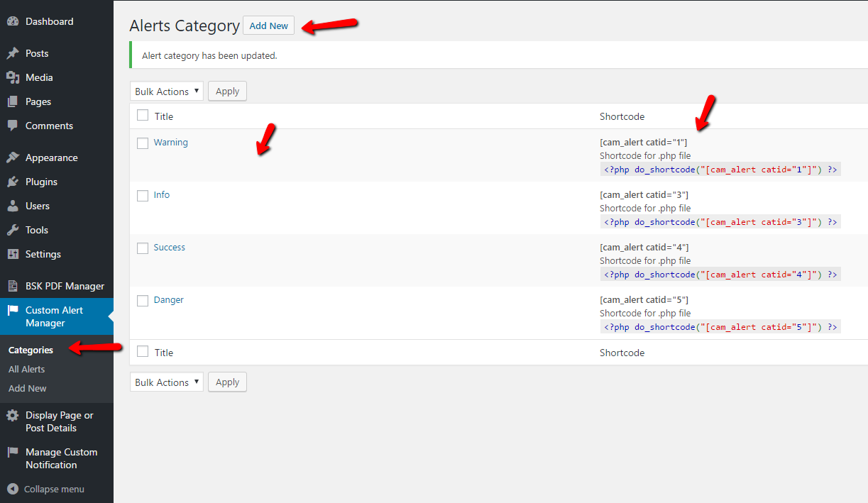Click the PHP code snippet for catid 4

click(x=720, y=275)
